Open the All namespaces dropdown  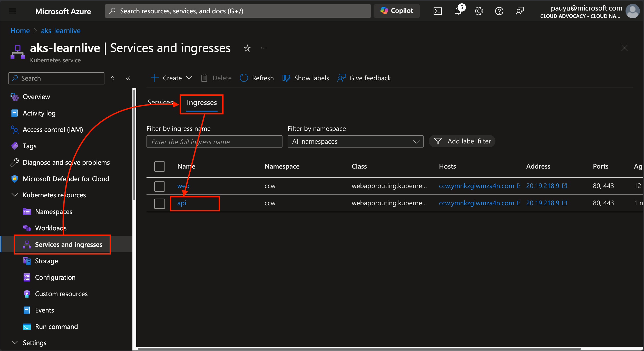click(355, 142)
